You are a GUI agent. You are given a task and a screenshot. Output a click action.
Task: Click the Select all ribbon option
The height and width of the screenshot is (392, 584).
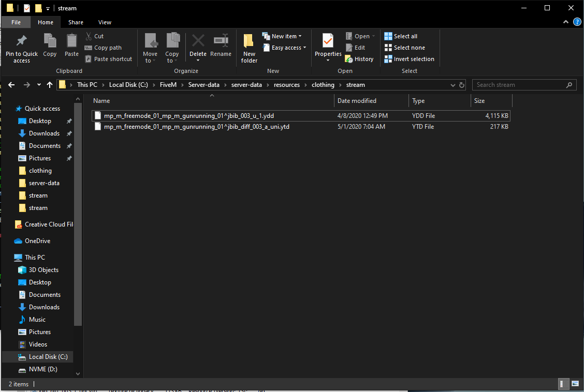[401, 36]
